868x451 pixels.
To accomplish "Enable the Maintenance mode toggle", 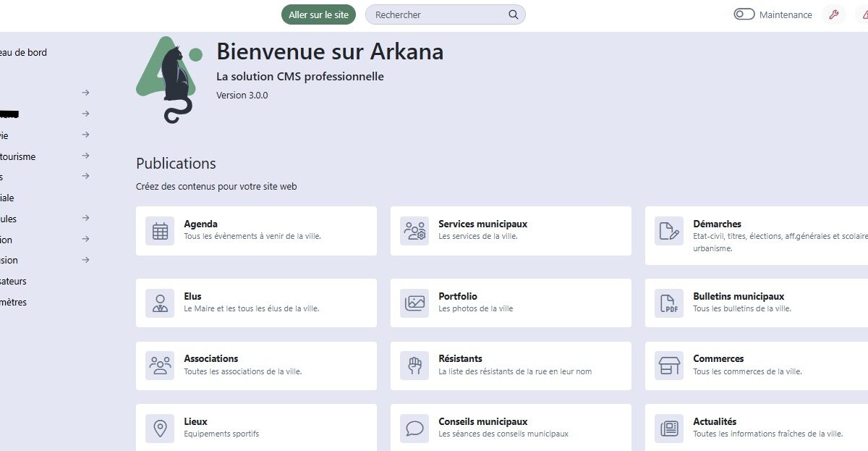I will [744, 14].
